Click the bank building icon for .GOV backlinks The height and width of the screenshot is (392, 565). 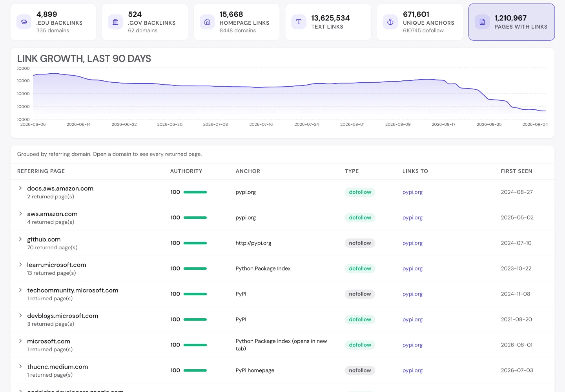point(115,22)
